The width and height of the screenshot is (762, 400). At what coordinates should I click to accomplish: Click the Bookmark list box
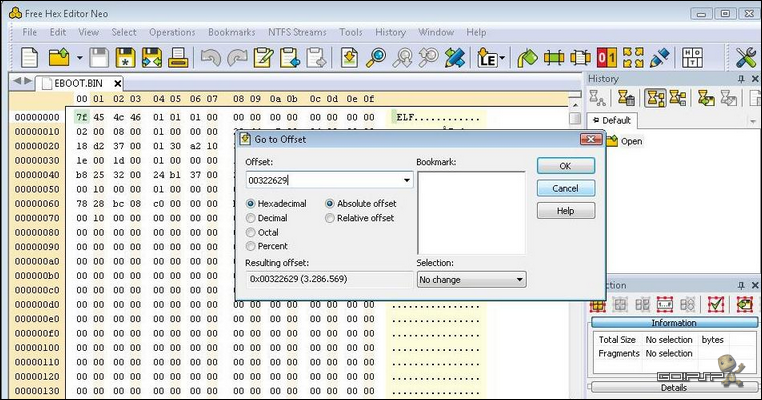[x=471, y=212]
